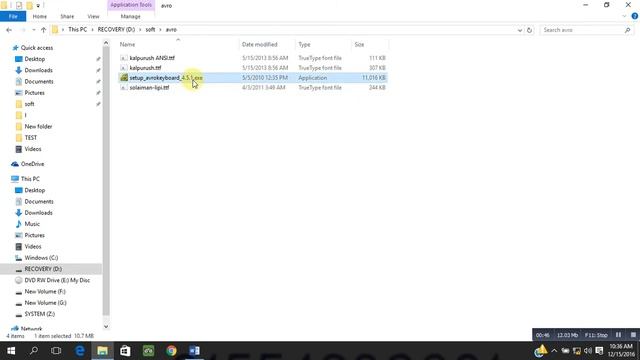Click navigation pane scroll up arrow
Viewport: 640px width, 360px height.
pyautogui.click(x=106, y=43)
